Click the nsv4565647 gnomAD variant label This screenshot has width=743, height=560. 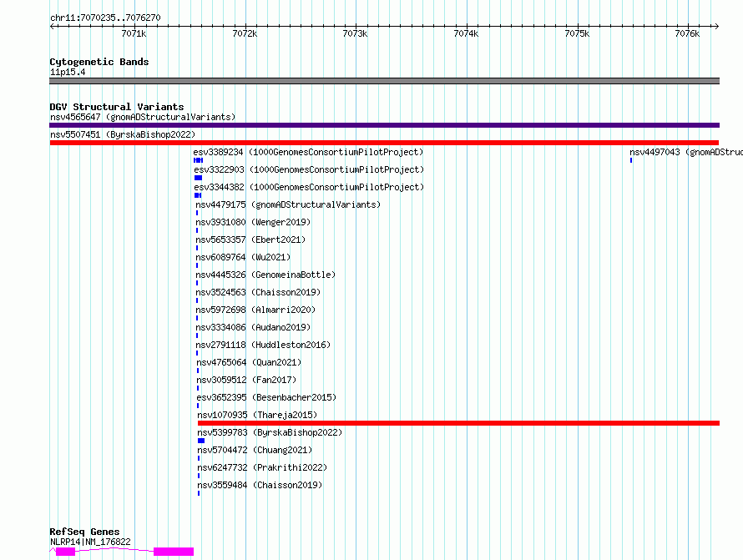coord(143,117)
